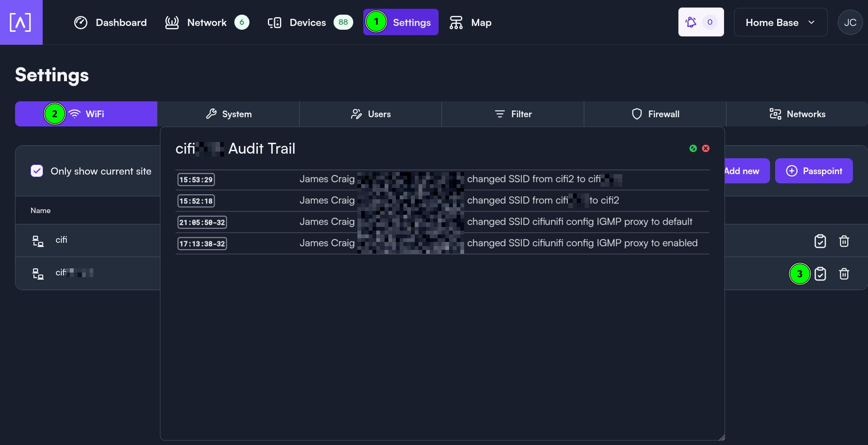Click the app logo in top-left corner
868x445 pixels.
click(x=21, y=22)
